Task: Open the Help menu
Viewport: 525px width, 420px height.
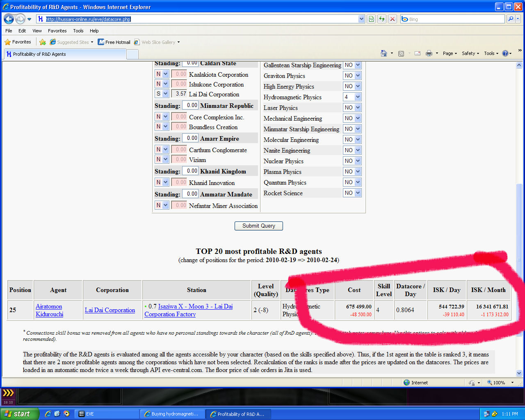Action: (x=94, y=31)
